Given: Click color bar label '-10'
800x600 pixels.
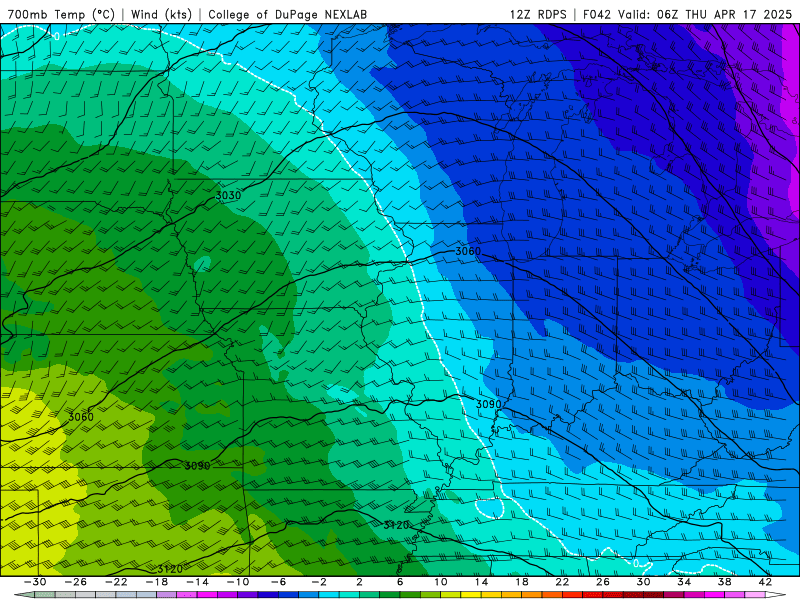Looking at the screenshot, I should [x=238, y=582].
